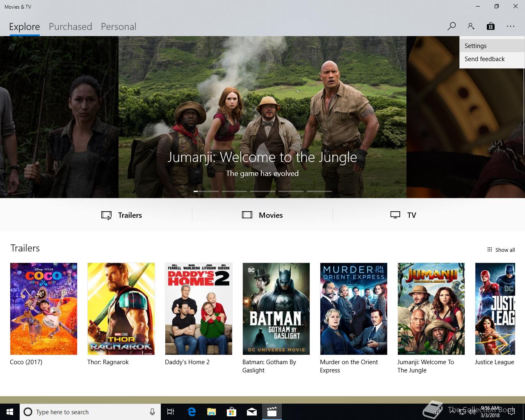Show the next carousel banner on right
This screenshot has height=420, width=525.
click(x=466, y=117)
